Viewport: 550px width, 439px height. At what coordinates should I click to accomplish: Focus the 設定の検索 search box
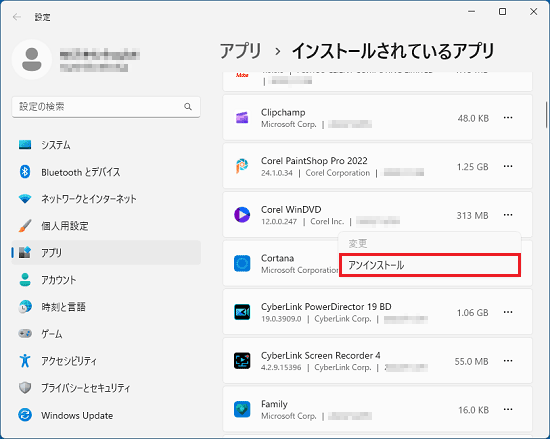point(106,107)
